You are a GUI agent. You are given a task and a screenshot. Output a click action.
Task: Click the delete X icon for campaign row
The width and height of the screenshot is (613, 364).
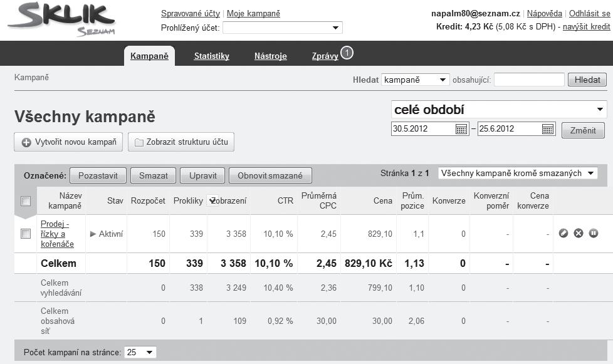(x=578, y=233)
